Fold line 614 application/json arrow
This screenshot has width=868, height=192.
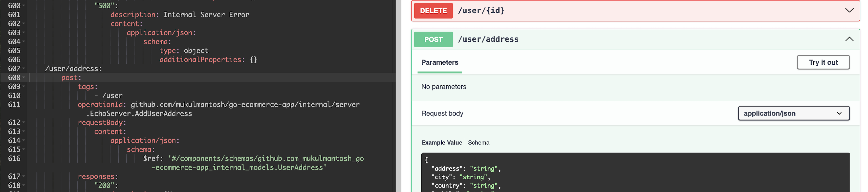[x=23, y=141]
